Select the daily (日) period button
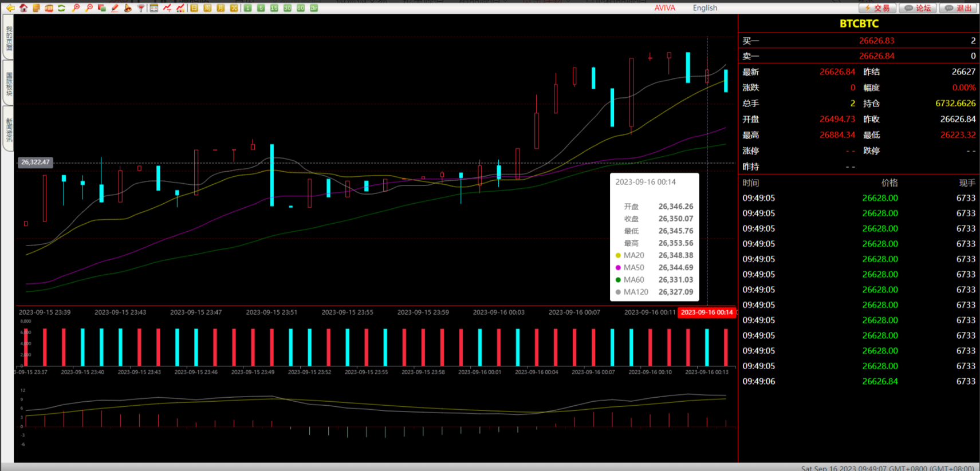The image size is (980, 471). (194, 8)
